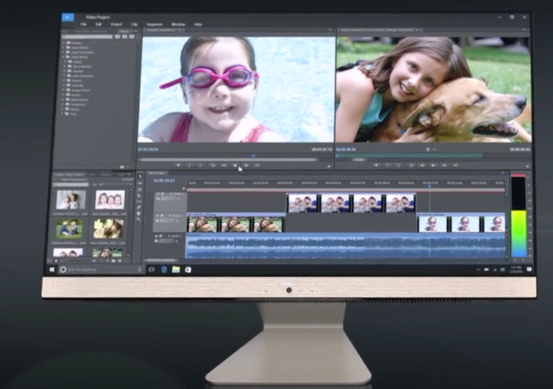Select the Zoom magnifier tool in the tool strip
The image size is (553, 389).
point(139,219)
